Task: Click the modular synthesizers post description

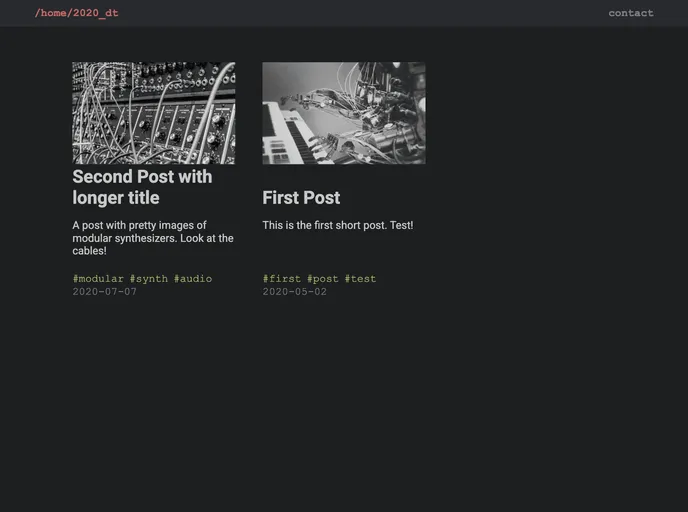Action: 153,238
